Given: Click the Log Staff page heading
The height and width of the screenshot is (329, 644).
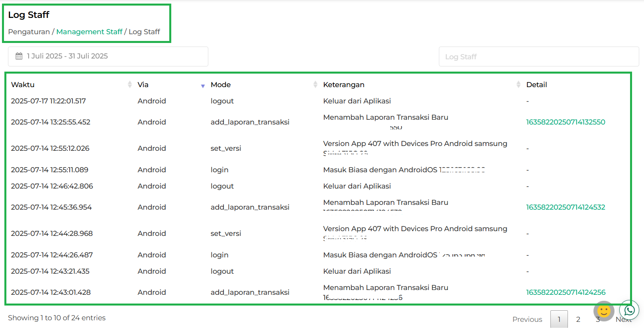Looking at the screenshot, I should [x=29, y=15].
